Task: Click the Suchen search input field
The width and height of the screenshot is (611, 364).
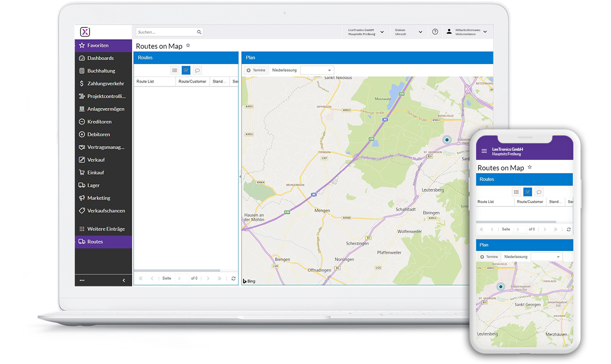Action: [165, 32]
